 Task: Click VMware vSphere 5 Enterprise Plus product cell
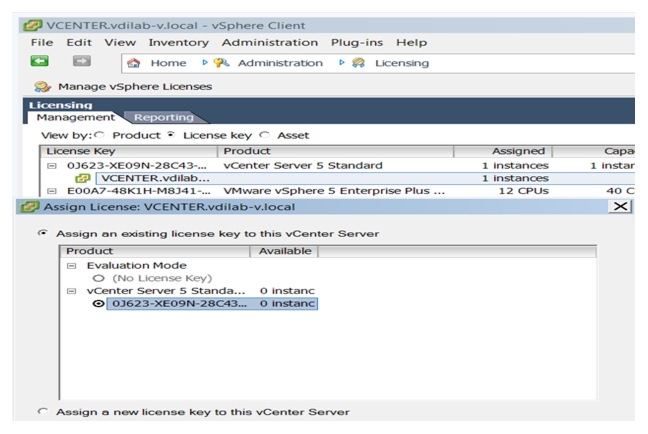334,191
